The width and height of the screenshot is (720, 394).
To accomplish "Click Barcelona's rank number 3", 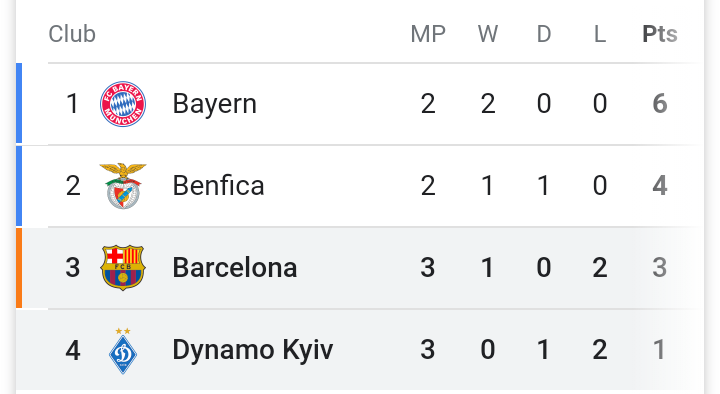I will [73, 268].
